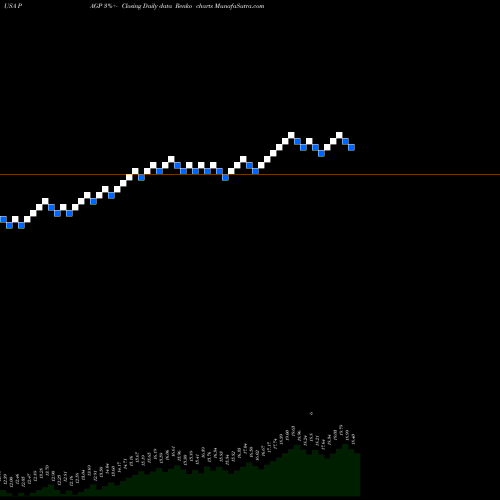
Task: Click the small circle marker above price labels
Action: (311, 413)
